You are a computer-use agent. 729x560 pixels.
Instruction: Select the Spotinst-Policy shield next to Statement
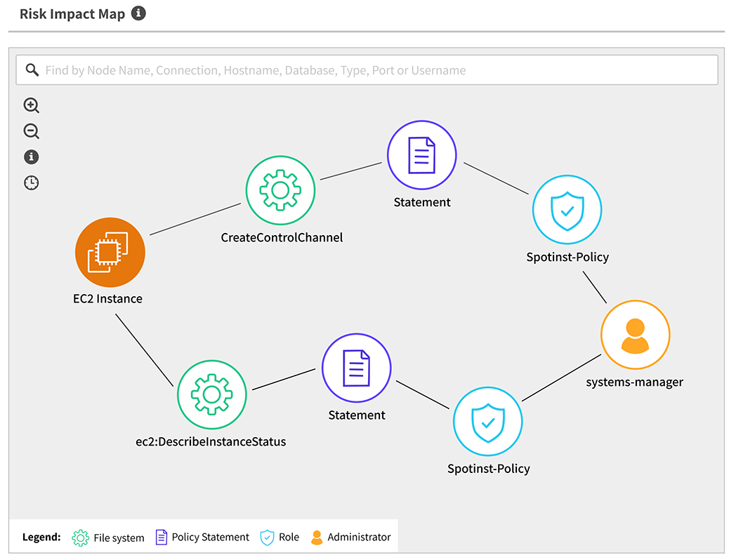click(567, 209)
